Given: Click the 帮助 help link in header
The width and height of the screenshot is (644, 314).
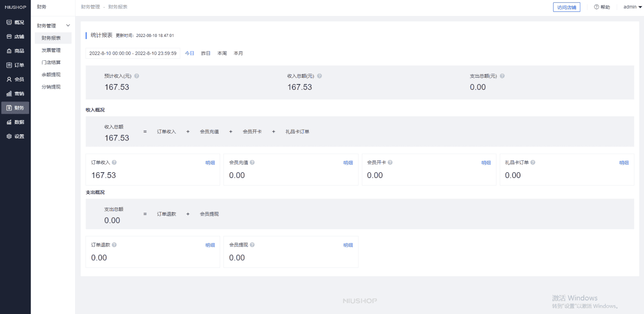Looking at the screenshot, I should point(602,7).
